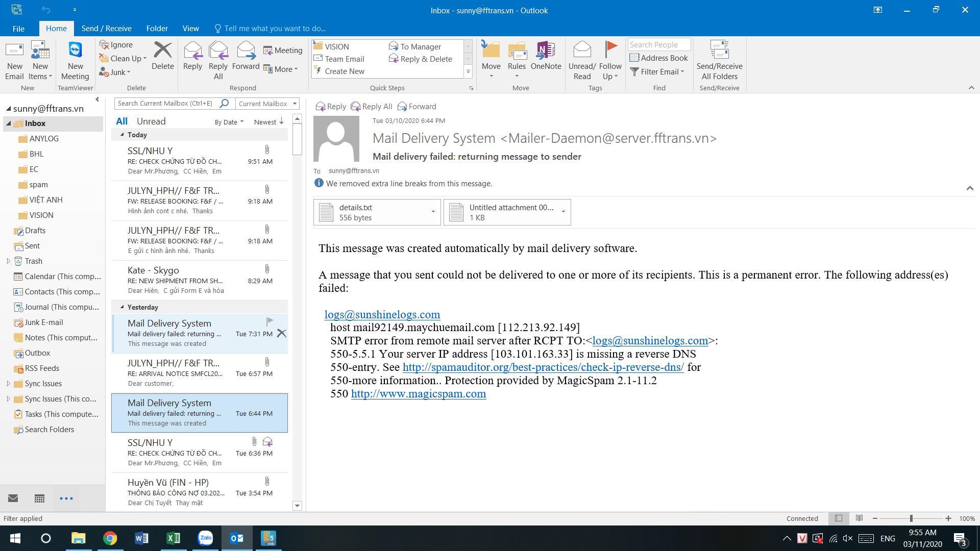Open the magicspam.com link
Viewport: 980px width, 551px height.
point(419,394)
